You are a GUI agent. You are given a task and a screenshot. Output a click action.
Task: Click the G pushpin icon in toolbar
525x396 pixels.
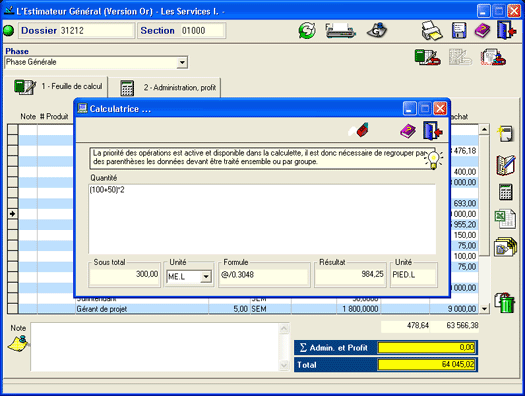tap(377, 30)
